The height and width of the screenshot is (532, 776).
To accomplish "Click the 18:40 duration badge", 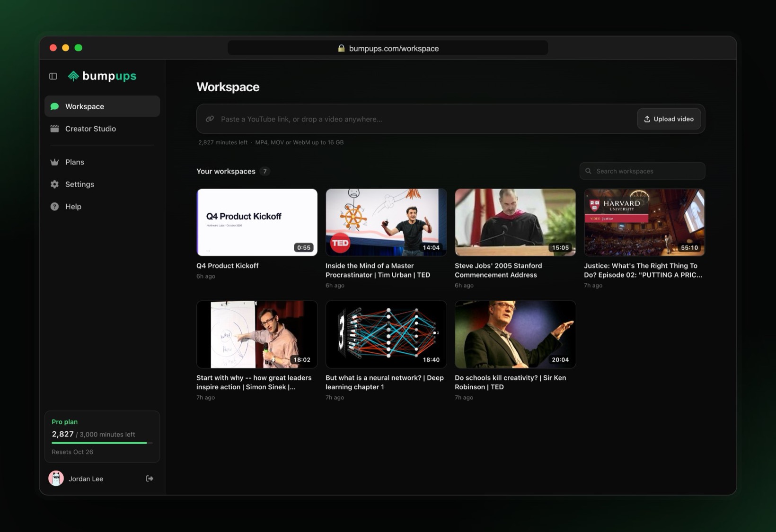I will click(x=431, y=360).
